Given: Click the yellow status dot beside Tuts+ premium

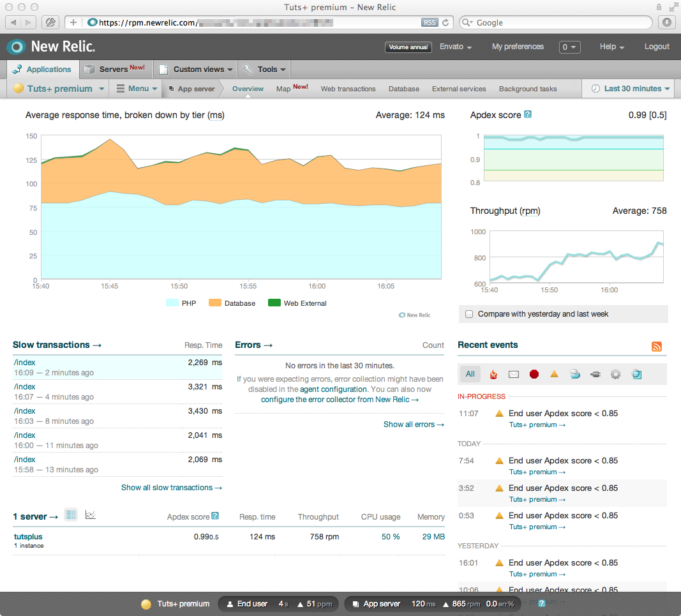Looking at the screenshot, I should [x=19, y=88].
